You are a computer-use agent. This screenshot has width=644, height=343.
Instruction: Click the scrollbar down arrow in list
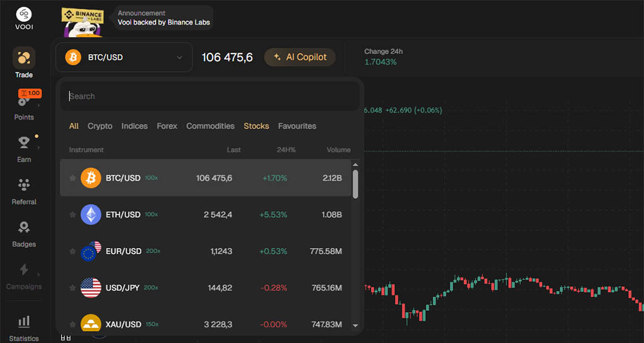point(355,326)
